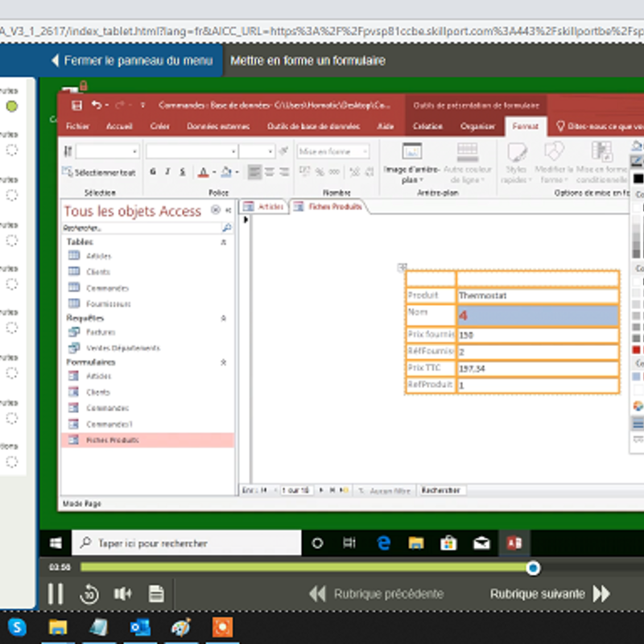The image size is (644, 644).
Task: Click the Rechercher box in record navigator
Action: click(x=442, y=490)
